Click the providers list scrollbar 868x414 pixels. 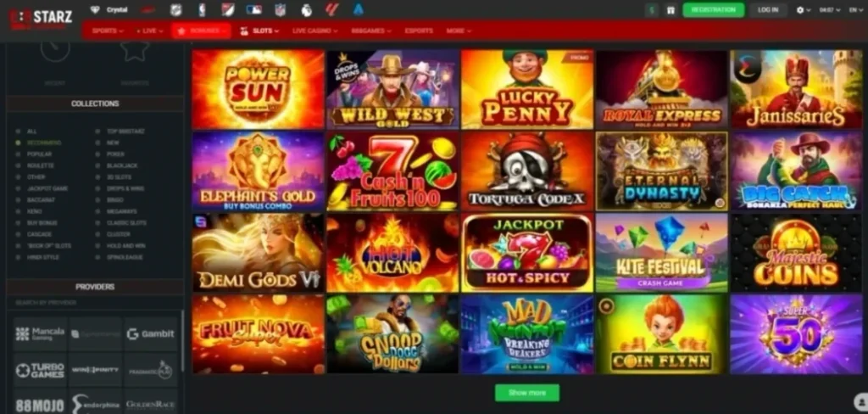[x=181, y=341]
